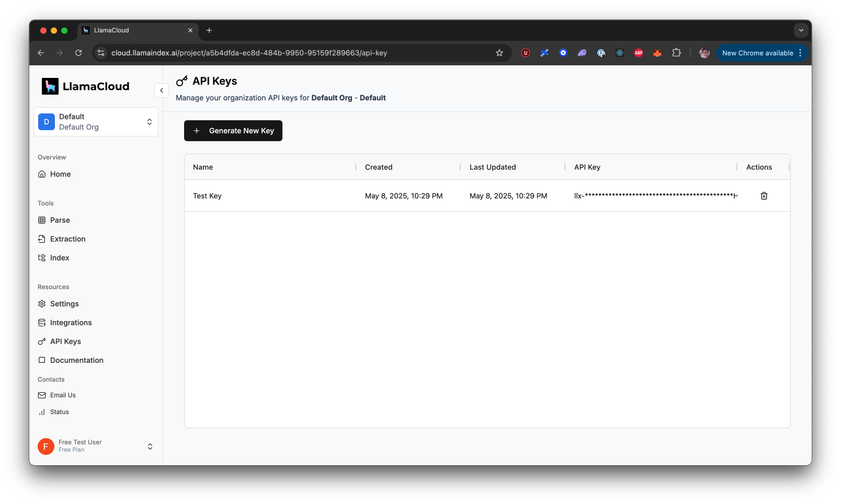This screenshot has width=841, height=504.
Task: Open the Status page link
Action: [58, 412]
